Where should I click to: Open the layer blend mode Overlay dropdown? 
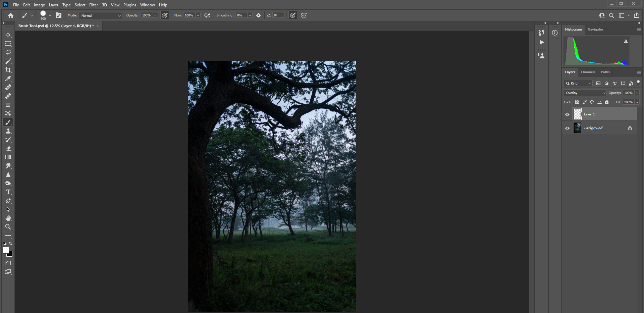585,93
